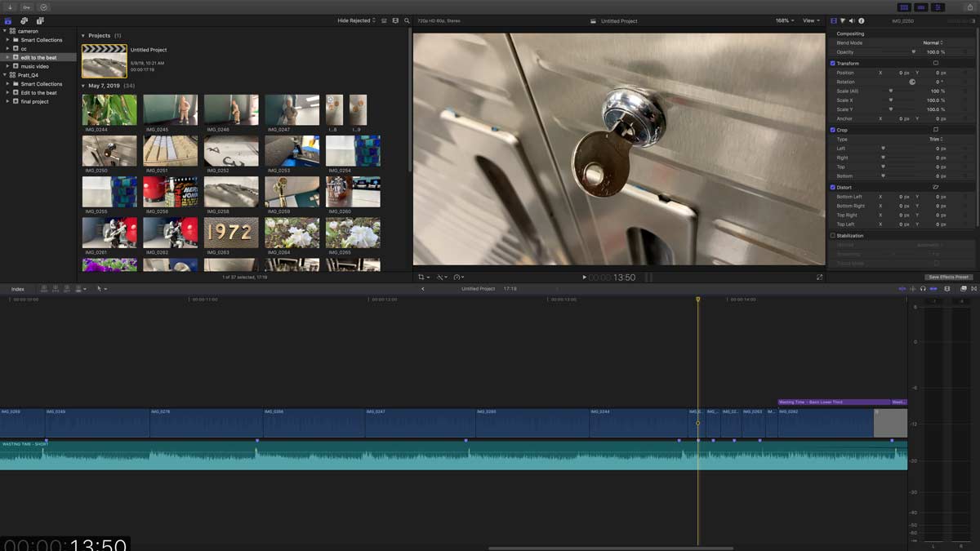This screenshot has height=551, width=980.
Task: Select the cc event
Action: coord(24,48)
